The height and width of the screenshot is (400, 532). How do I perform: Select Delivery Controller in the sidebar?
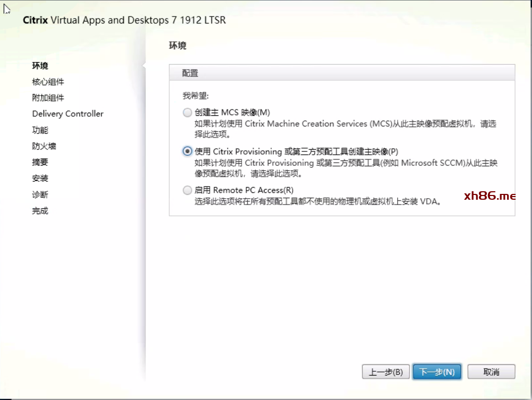coord(67,114)
